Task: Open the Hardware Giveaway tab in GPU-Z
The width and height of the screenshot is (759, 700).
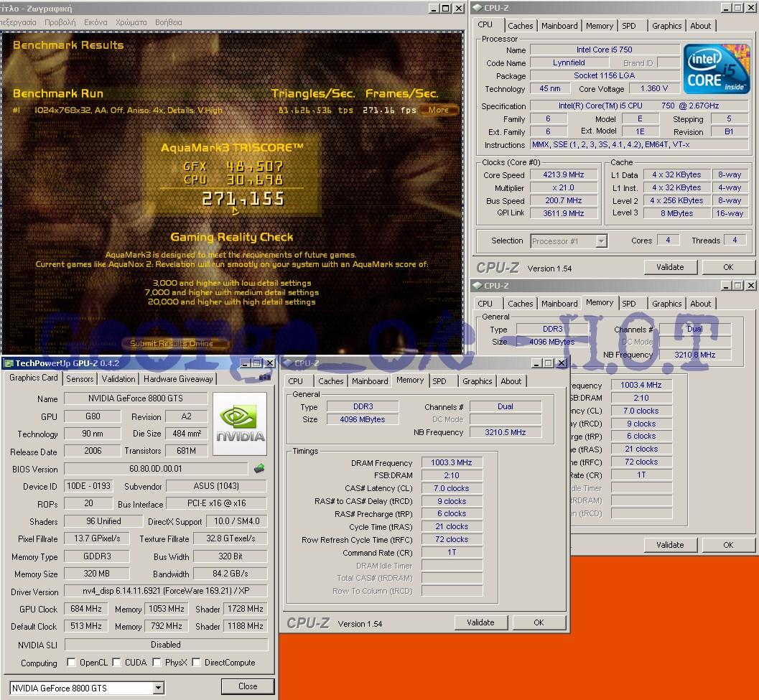Action: click(x=178, y=378)
